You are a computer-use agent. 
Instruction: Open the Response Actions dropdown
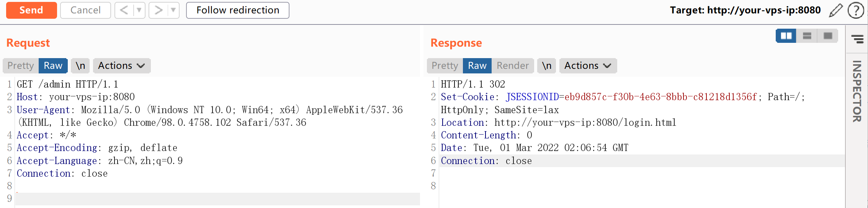[588, 66]
